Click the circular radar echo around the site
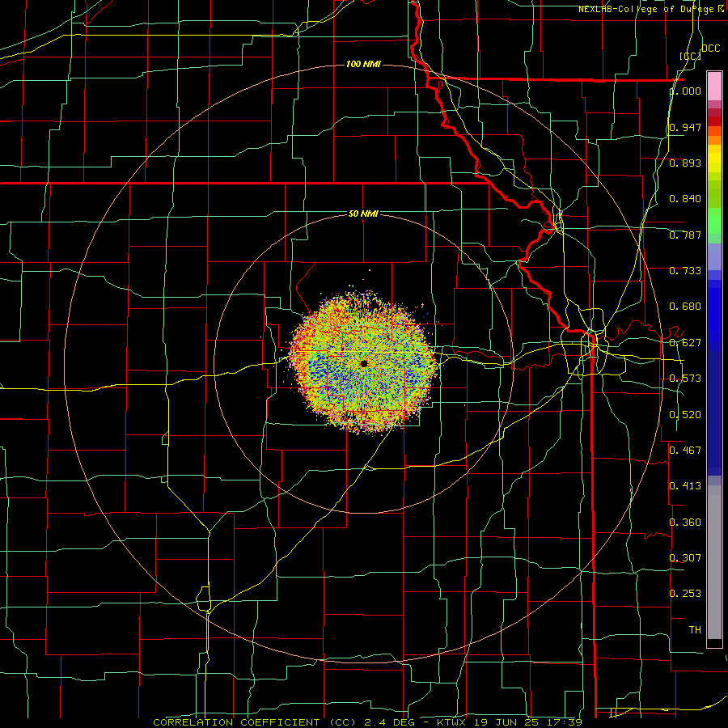The width and height of the screenshot is (728, 728). (x=363, y=363)
